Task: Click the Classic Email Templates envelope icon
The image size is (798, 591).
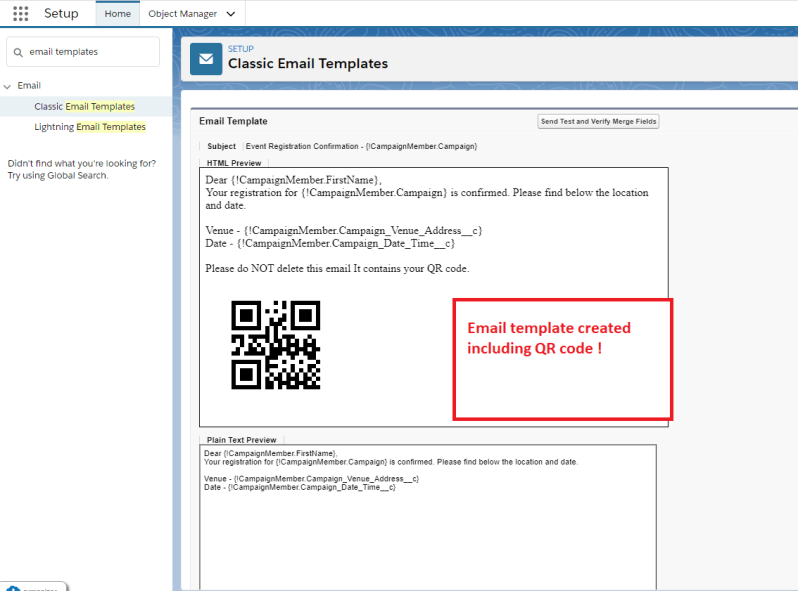Action: [206, 59]
